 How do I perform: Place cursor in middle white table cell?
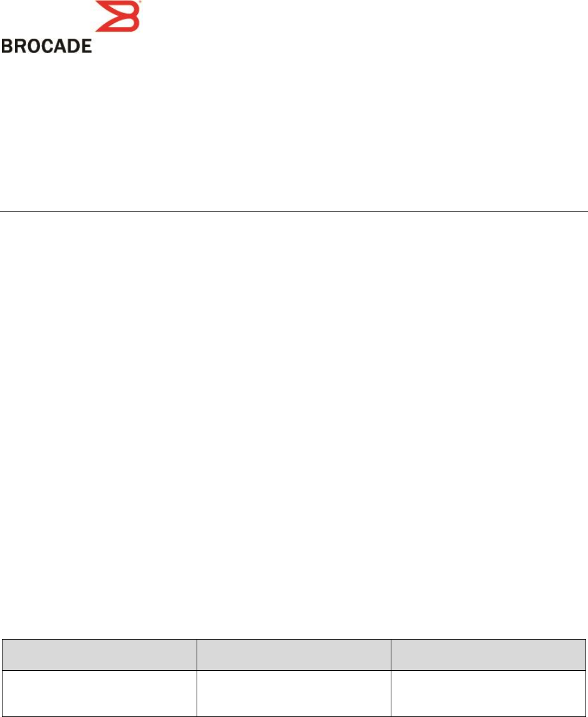coord(294,692)
